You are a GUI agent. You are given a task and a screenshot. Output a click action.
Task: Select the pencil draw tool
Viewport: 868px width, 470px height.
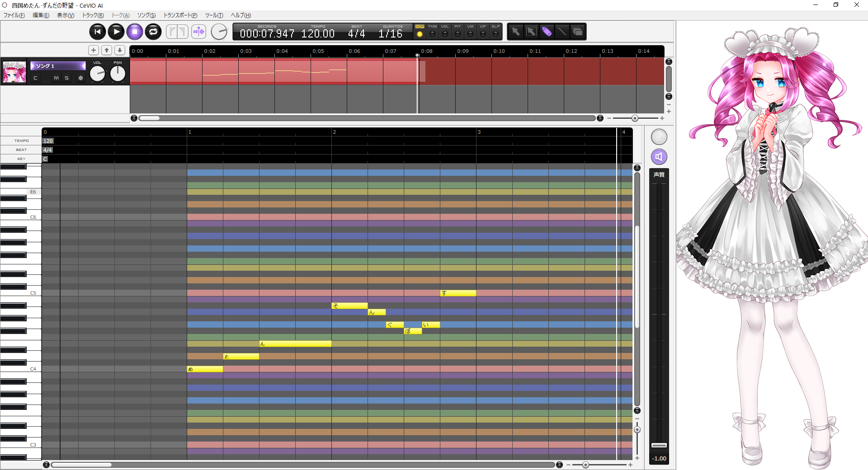pyautogui.click(x=547, y=32)
